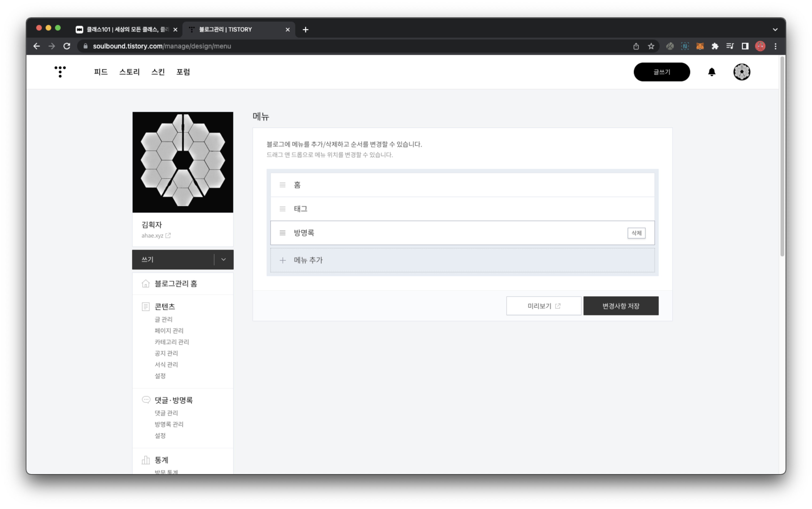Open Chrome three-dot menu
The height and width of the screenshot is (509, 812).
[775, 46]
